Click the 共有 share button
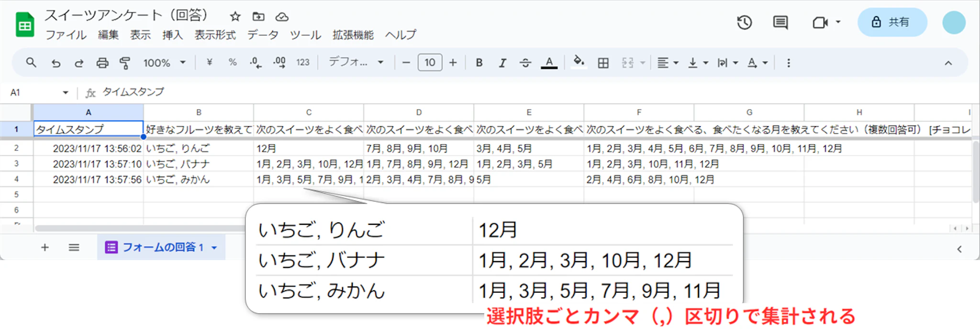The width and height of the screenshot is (980, 330). [x=892, y=22]
